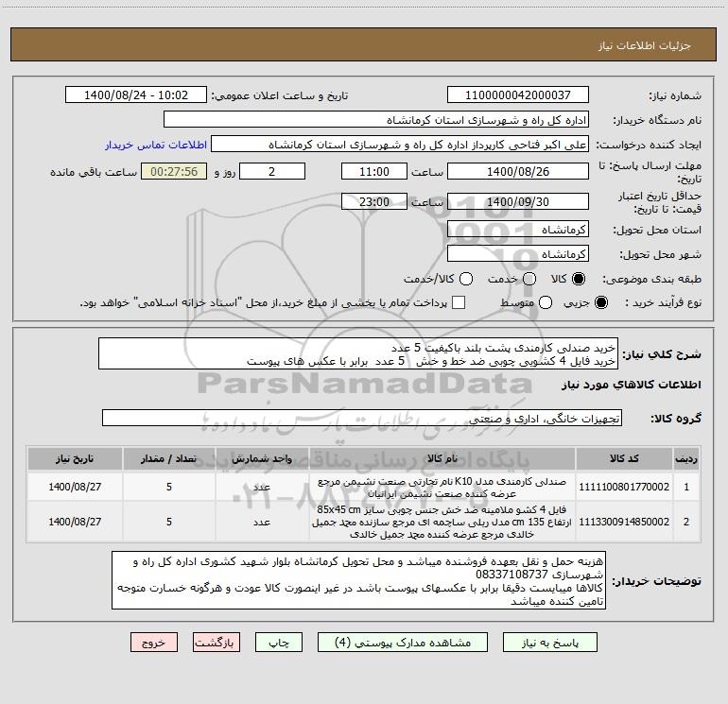This screenshot has height=704, width=728.
Task: Click row 1 unit عدد cell
Action: (x=262, y=487)
